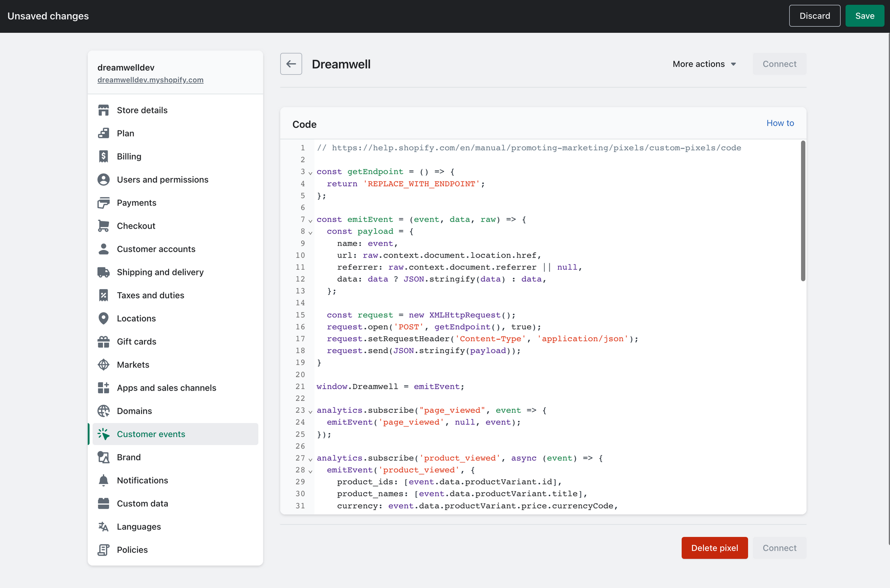
Task: Open the How to help link
Action: [x=780, y=123]
